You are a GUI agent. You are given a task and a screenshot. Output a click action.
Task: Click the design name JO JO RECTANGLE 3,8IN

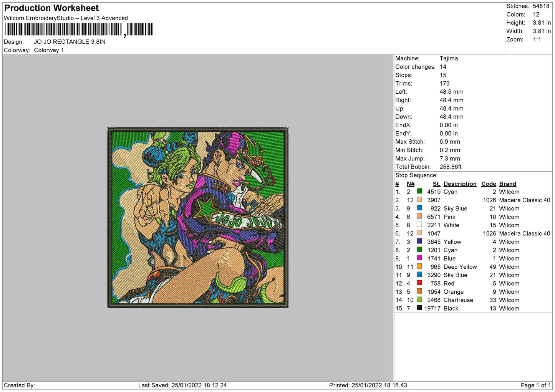[70, 42]
